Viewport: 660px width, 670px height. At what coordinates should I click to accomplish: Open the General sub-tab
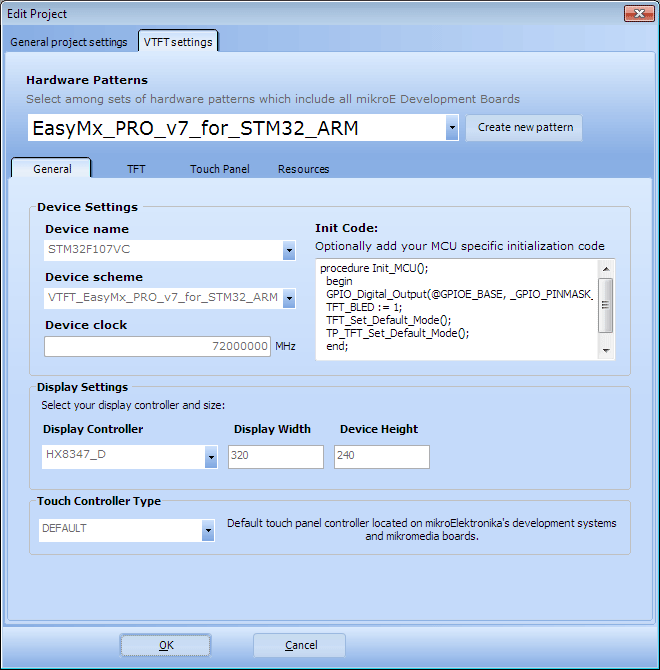(x=52, y=169)
